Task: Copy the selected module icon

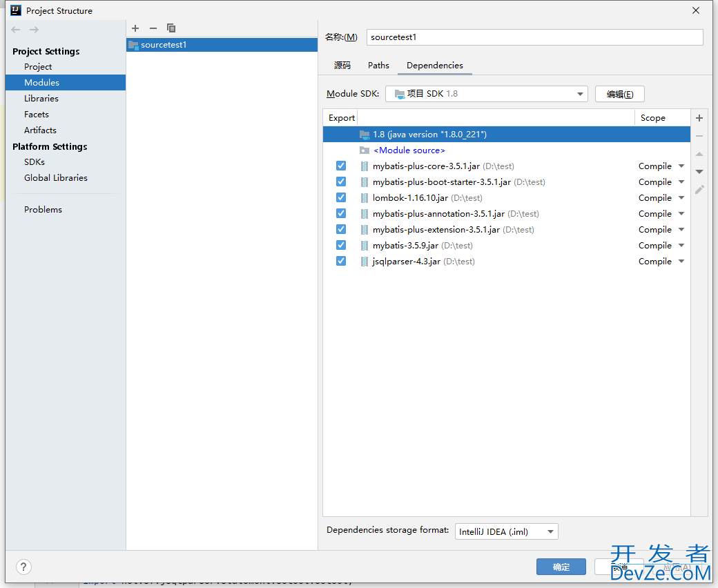Action: (x=171, y=28)
